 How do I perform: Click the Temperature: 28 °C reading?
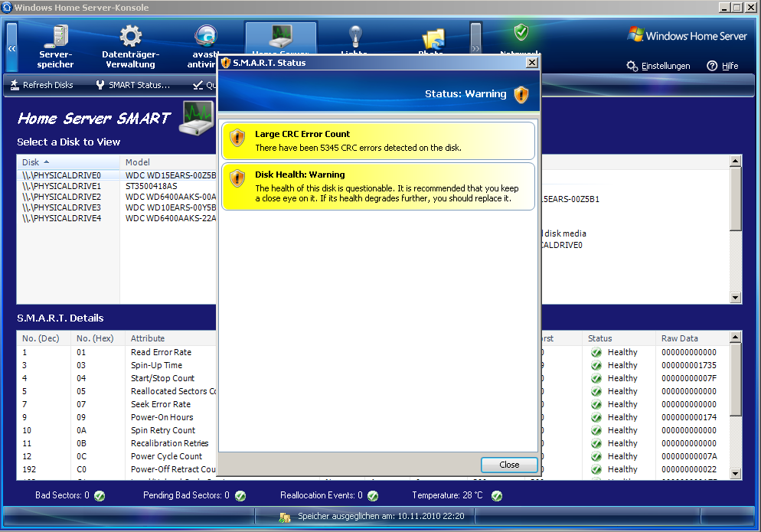tap(447, 495)
